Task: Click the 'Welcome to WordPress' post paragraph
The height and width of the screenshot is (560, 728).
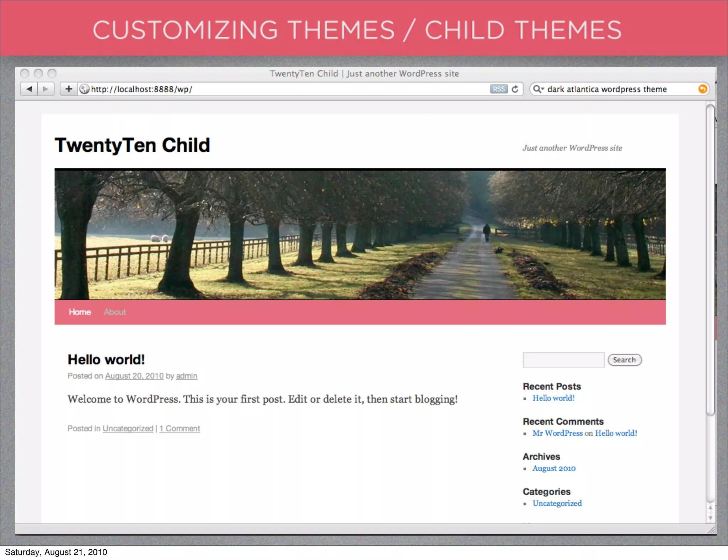Action: point(263,399)
